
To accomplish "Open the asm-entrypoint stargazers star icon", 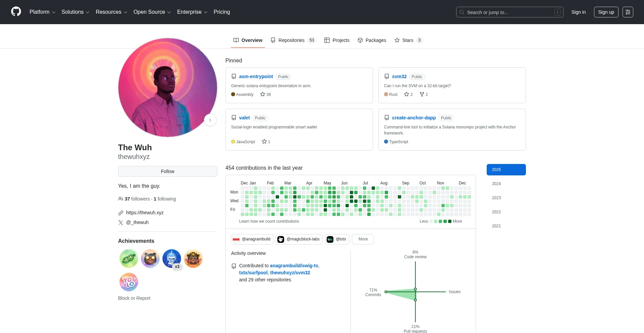I will click(263, 94).
